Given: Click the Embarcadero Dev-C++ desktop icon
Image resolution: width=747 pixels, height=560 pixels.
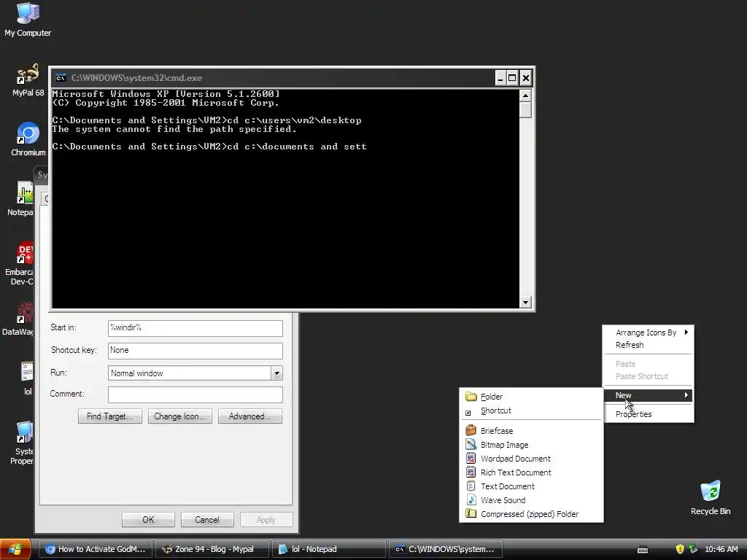Looking at the screenshot, I should pos(20,263).
